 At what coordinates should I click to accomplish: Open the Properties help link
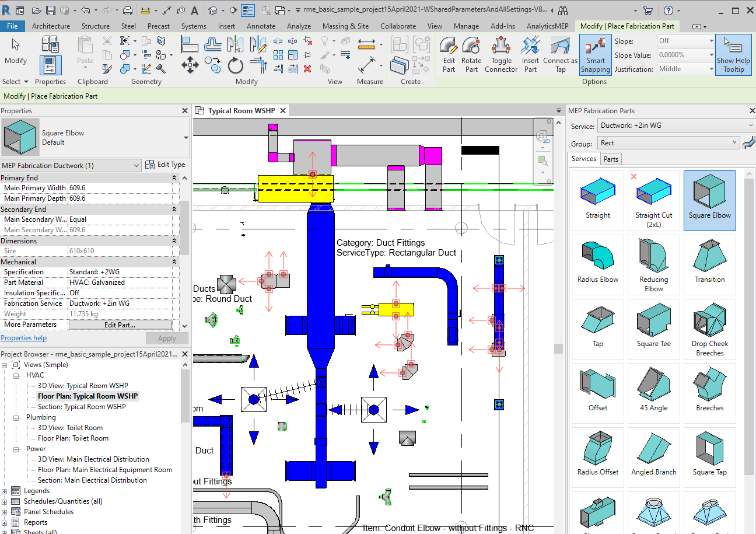point(24,338)
